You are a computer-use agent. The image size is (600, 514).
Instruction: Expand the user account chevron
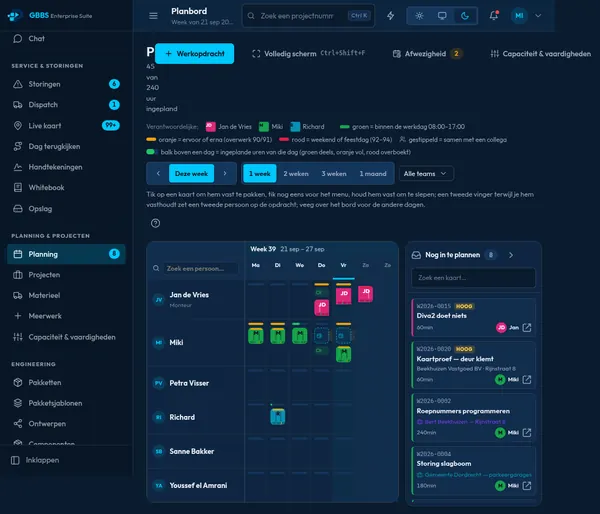point(538,16)
